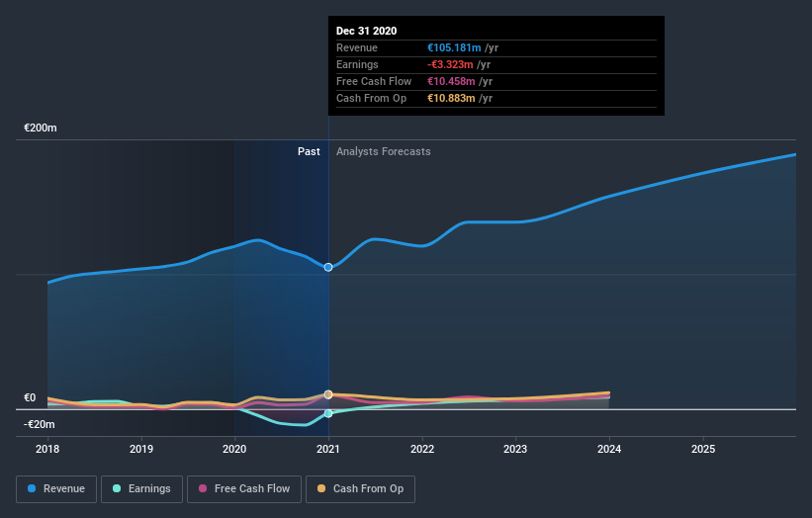Viewport: 812px width, 518px height.
Task: Click the 2024 x-axis label
Action: [609, 449]
